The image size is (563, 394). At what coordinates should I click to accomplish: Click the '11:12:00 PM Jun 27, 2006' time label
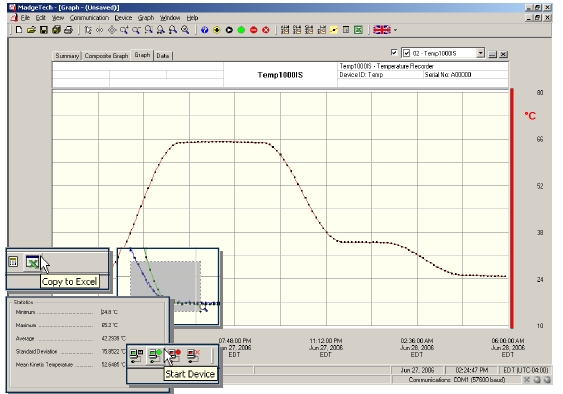326,347
